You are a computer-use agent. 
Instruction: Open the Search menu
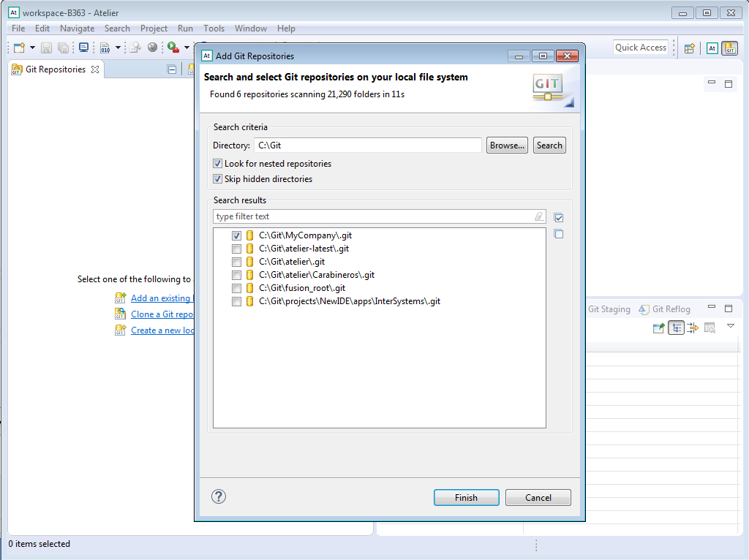point(117,29)
